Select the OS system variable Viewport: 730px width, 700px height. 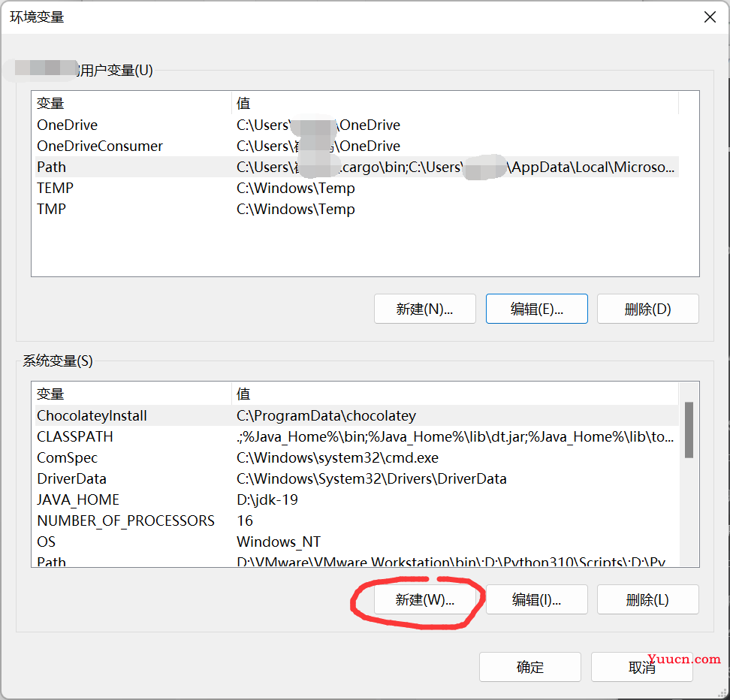357,542
